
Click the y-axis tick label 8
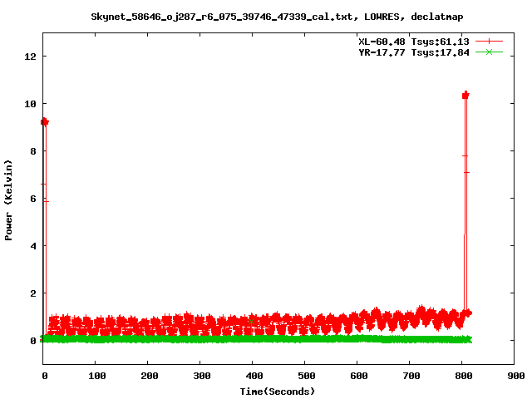click(x=33, y=151)
